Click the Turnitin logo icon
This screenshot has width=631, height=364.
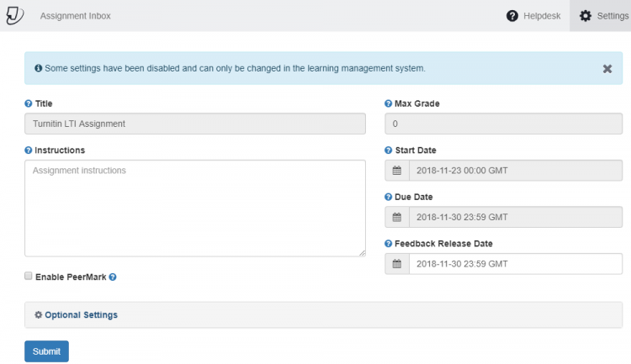14,16
